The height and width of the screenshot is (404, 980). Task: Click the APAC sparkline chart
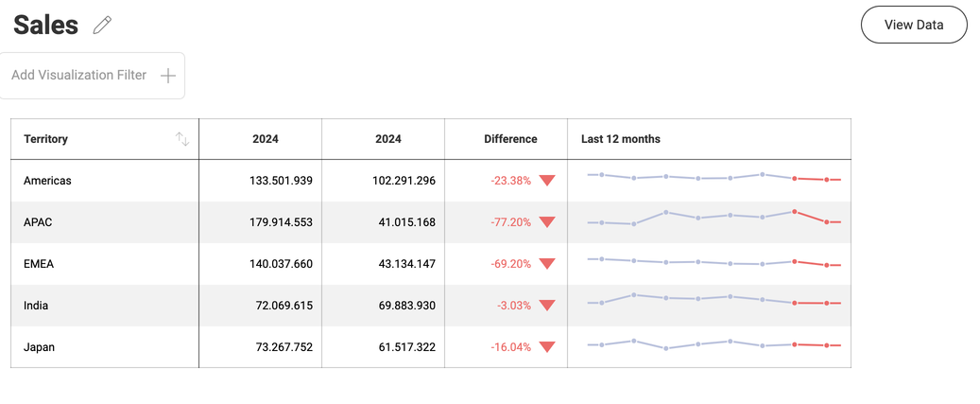[x=714, y=218]
